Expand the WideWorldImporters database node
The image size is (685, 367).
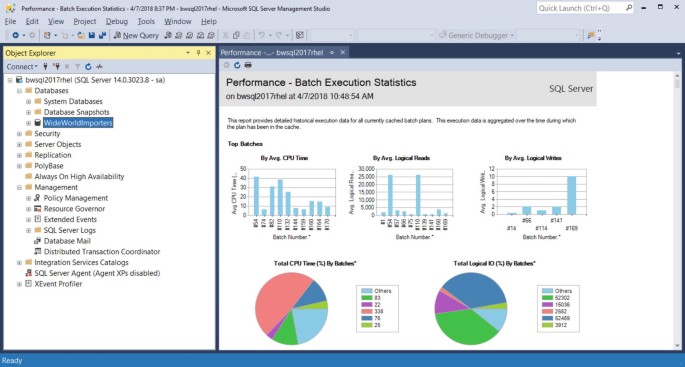coord(28,123)
